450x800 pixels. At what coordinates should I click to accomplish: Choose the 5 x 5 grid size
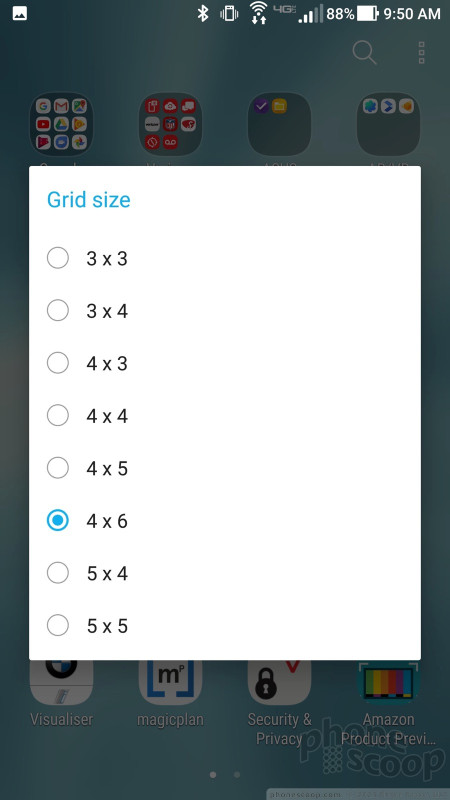pyautogui.click(x=225, y=626)
